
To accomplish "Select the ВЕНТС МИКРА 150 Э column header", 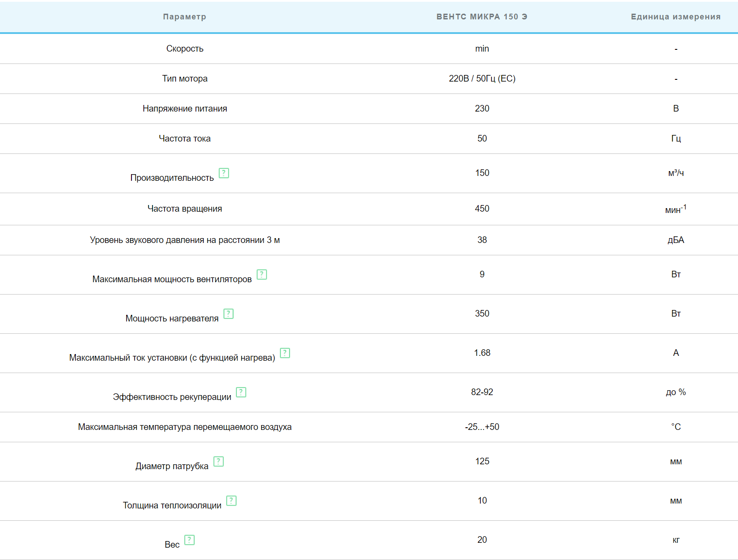I will click(482, 17).
